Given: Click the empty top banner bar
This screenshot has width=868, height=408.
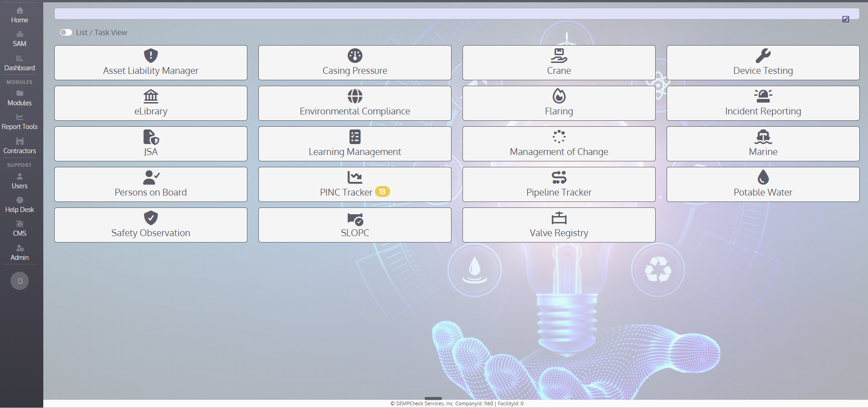Looking at the screenshot, I should (x=457, y=13).
